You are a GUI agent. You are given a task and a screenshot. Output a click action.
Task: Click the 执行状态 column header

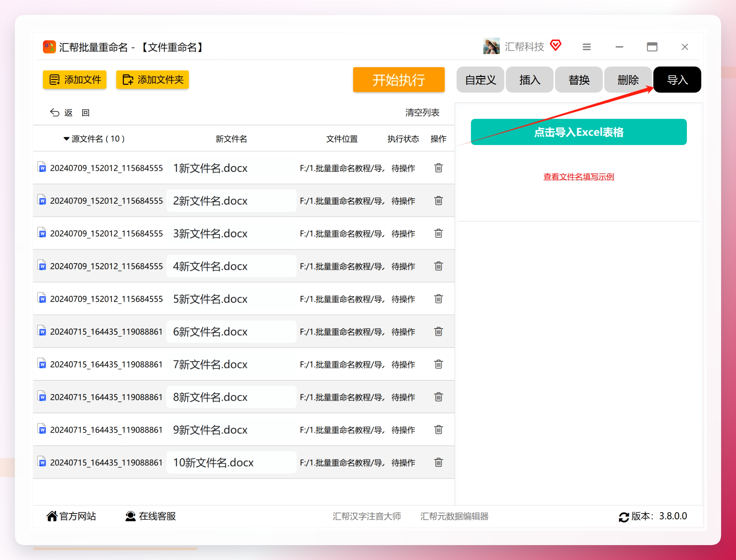403,139
